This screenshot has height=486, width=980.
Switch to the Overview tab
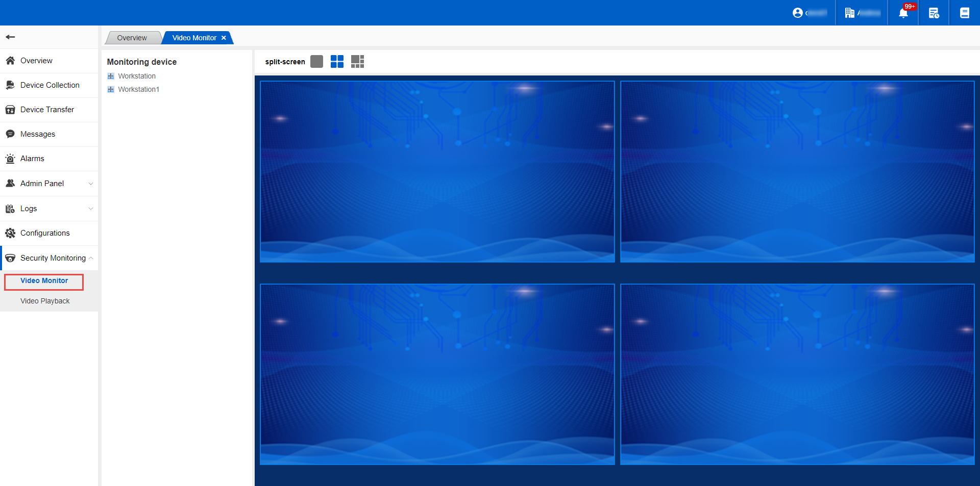coord(132,38)
